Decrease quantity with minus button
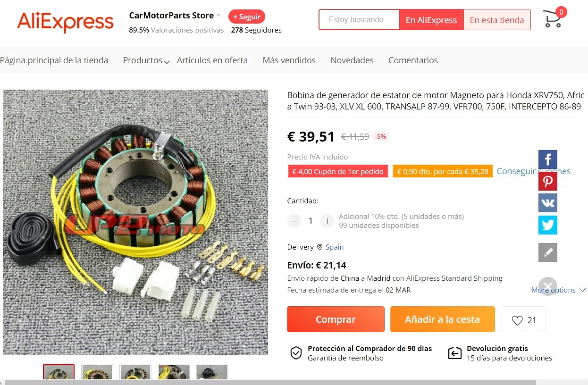This screenshot has width=588, height=385. coord(294,221)
